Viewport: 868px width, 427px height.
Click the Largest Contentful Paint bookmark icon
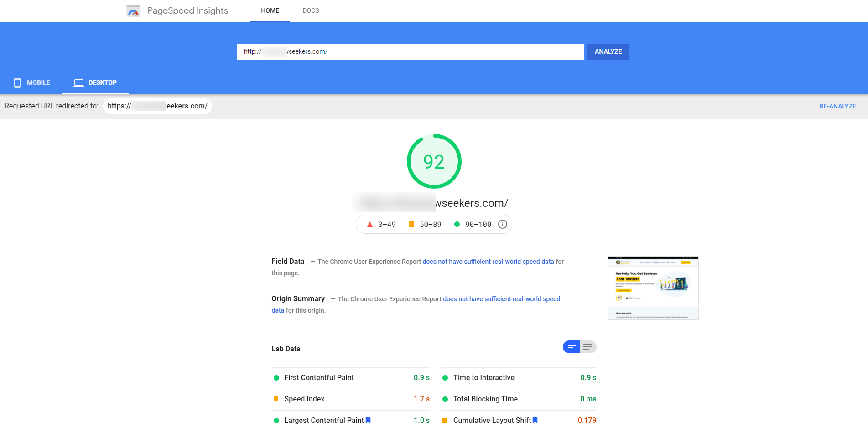(368, 420)
